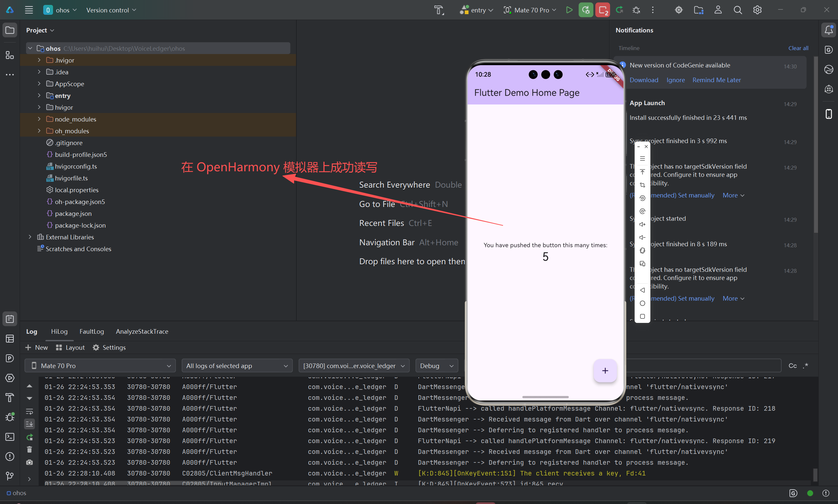Click emulator screenshot crop icon
The width and height of the screenshot is (838, 504).
click(x=642, y=185)
